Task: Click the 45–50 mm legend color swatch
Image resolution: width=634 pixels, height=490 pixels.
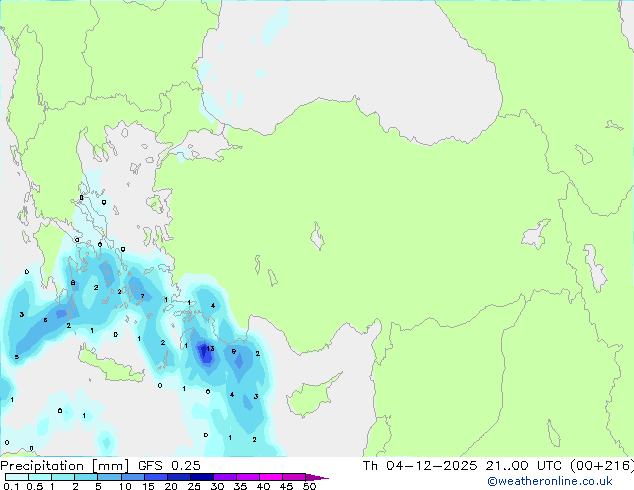Action: coord(294,477)
